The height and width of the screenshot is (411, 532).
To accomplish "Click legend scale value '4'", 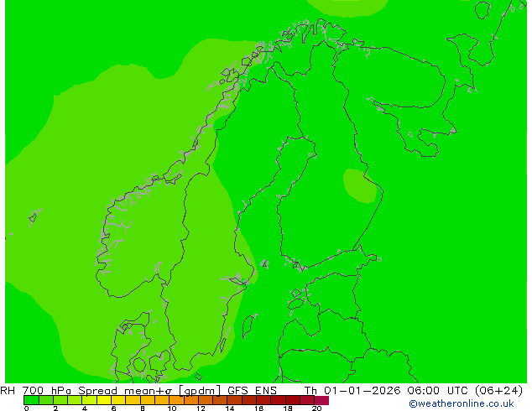I will coord(85,408).
